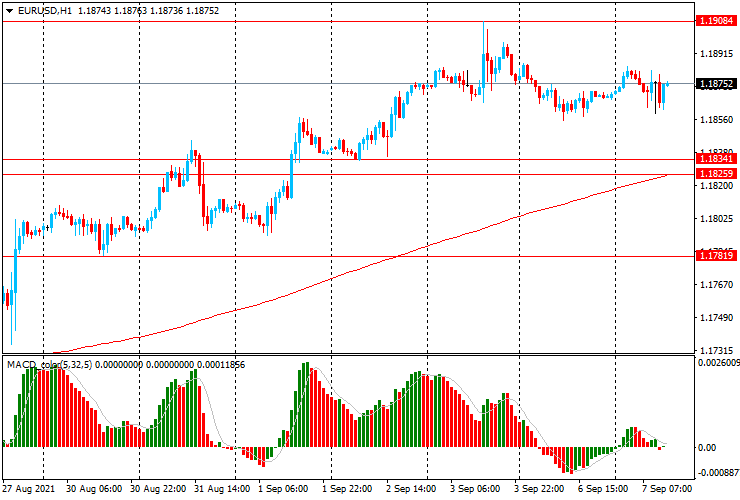Select the 1.17819 red price level label
The height and width of the screenshot is (500, 740).
716,255
